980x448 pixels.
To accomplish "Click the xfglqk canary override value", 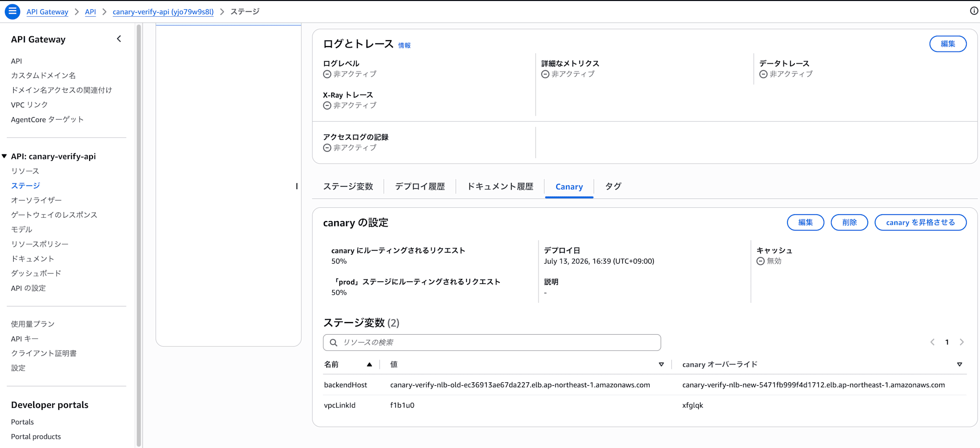I will pyautogui.click(x=693, y=405).
